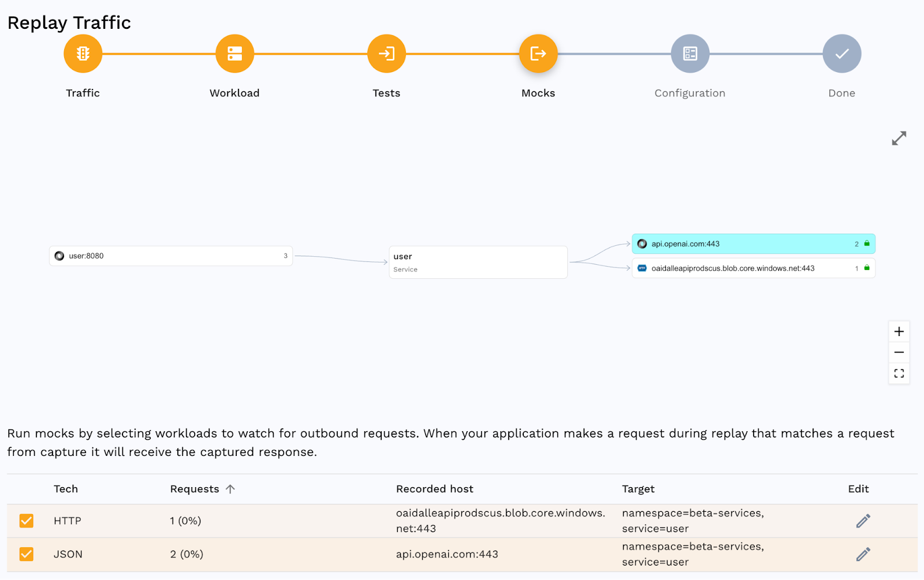Click request count 3 on user:8080 node
The width and height of the screenshot is (924, 580).
pyautogui.click(x=285, y=256)
